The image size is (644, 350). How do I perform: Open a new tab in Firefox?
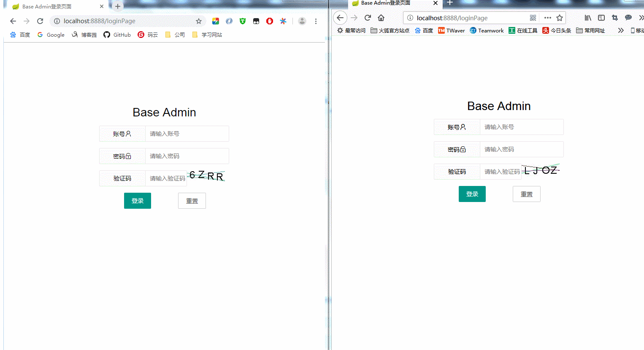tap(450, 3)
